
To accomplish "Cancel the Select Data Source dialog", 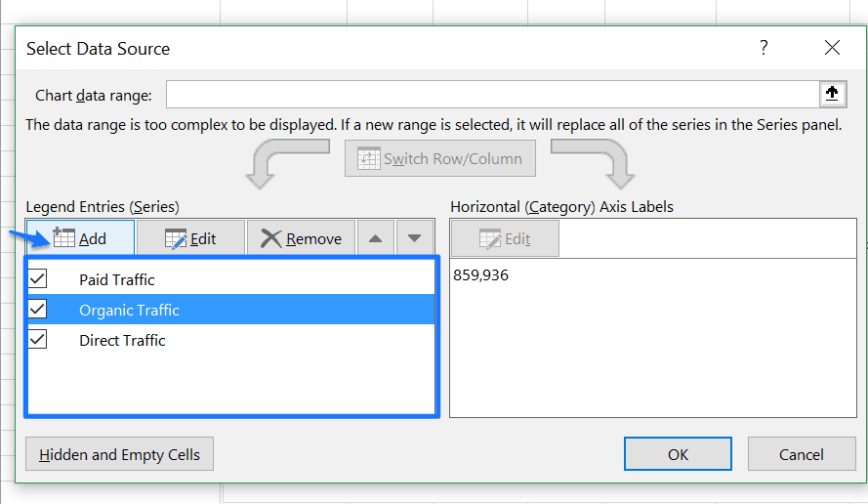I will 802,454.
